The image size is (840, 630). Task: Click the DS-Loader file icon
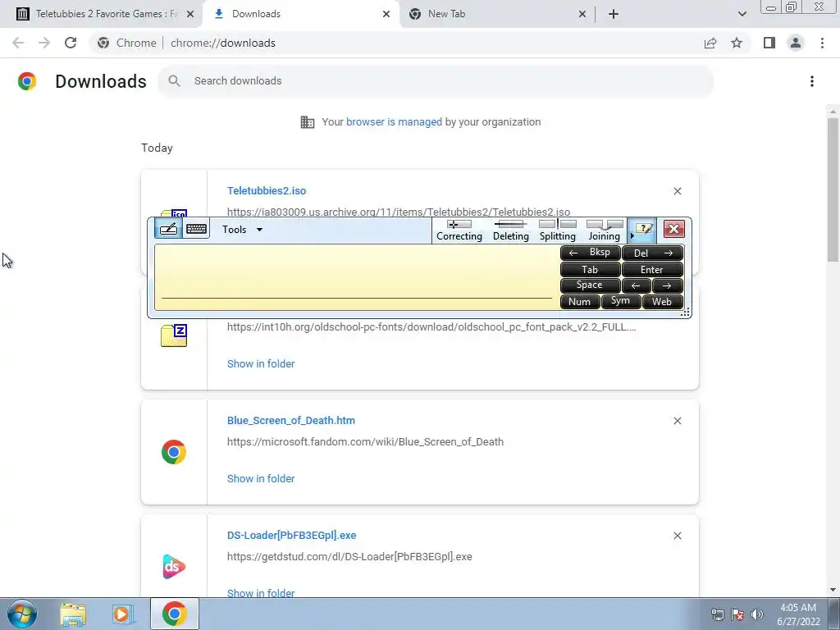[x=174, y=567]
